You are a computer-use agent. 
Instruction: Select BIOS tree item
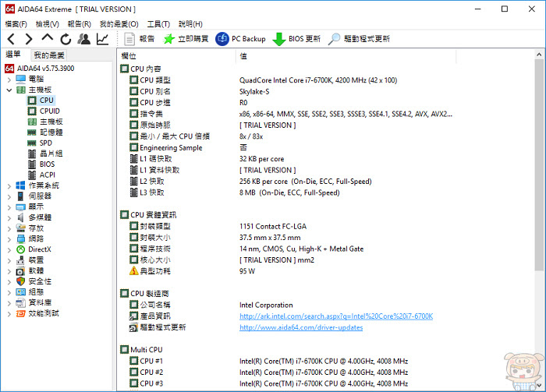point(41,164)
